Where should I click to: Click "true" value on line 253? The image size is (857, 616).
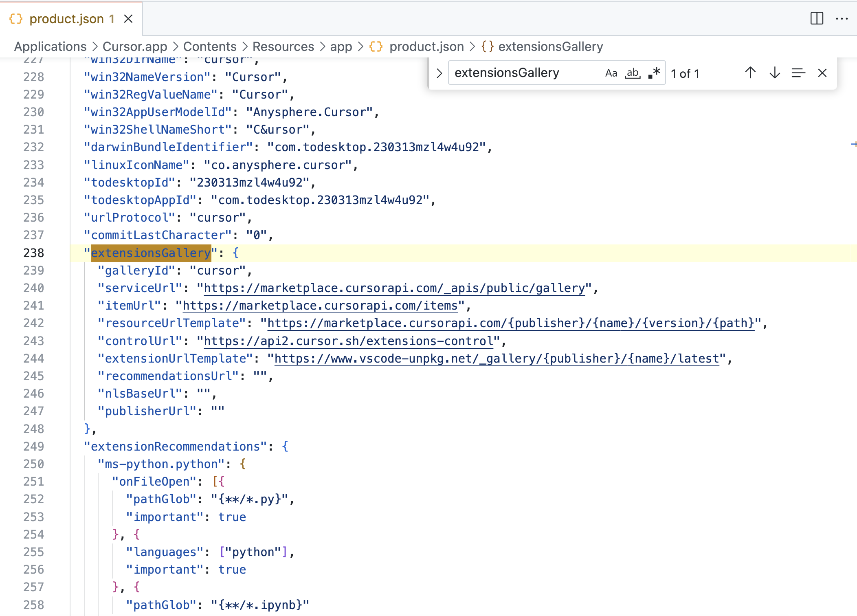(232, 517)
